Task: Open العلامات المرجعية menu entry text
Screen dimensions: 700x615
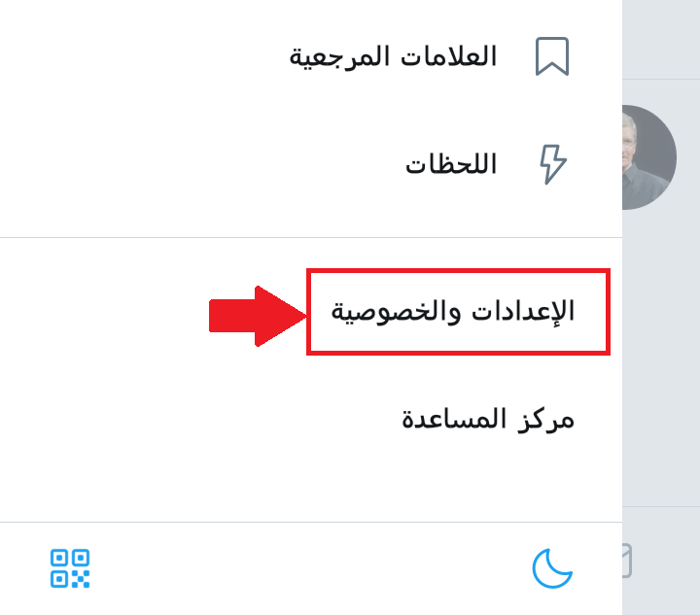Action: (x=393, y=57)
